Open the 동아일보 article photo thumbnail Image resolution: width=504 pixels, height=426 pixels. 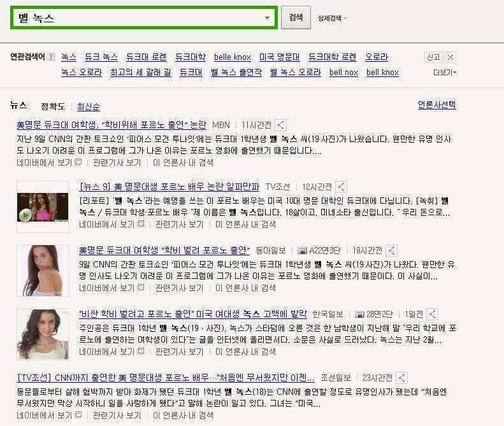point(43,271)
